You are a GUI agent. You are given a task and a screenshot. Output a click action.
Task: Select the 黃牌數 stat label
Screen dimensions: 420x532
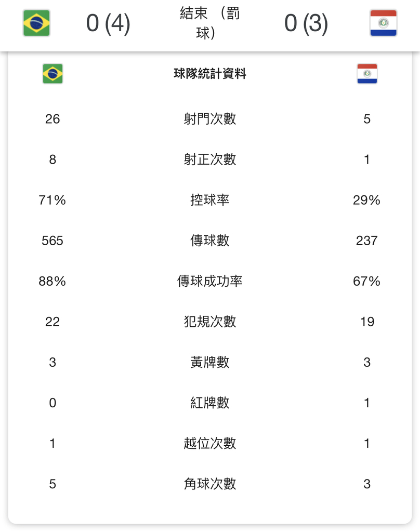coord(210,362)
